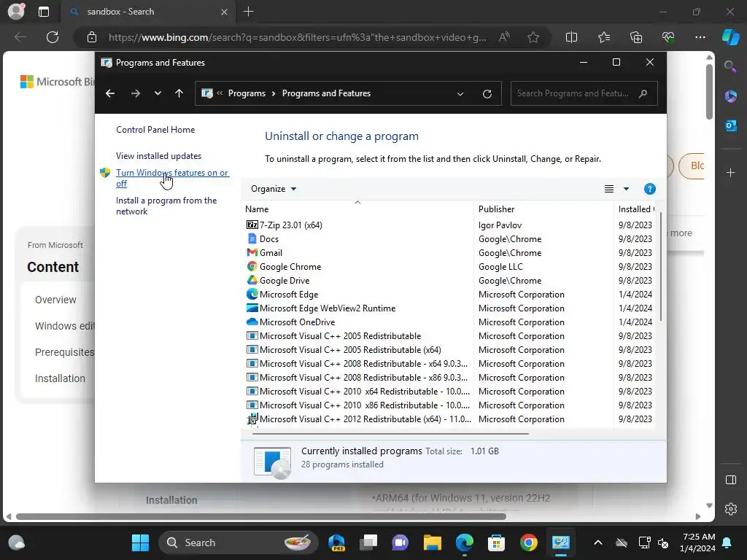Screen dimensions: 747x560
Task: Expand the more view options arrow
Action: pyautogui.click(x=626, y=189)
